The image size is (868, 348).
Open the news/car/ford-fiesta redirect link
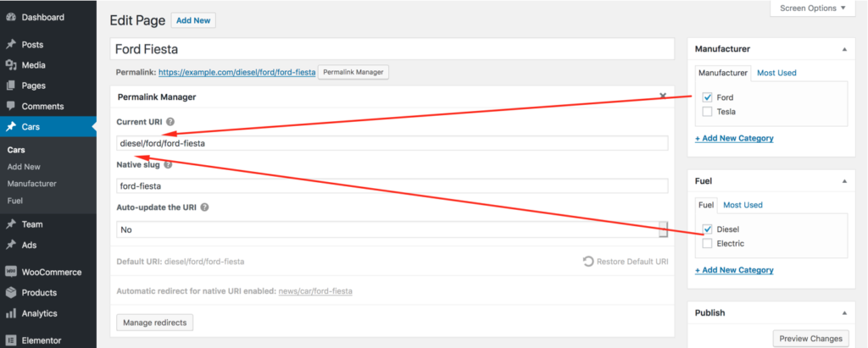[315, 290]
